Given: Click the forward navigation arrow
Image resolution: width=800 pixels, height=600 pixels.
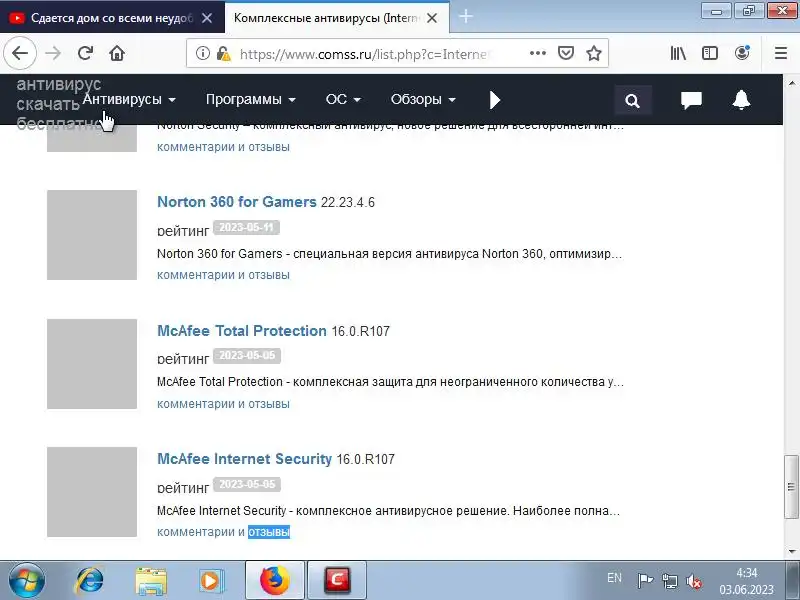Looking at the screenshot, I should (53, 53).
